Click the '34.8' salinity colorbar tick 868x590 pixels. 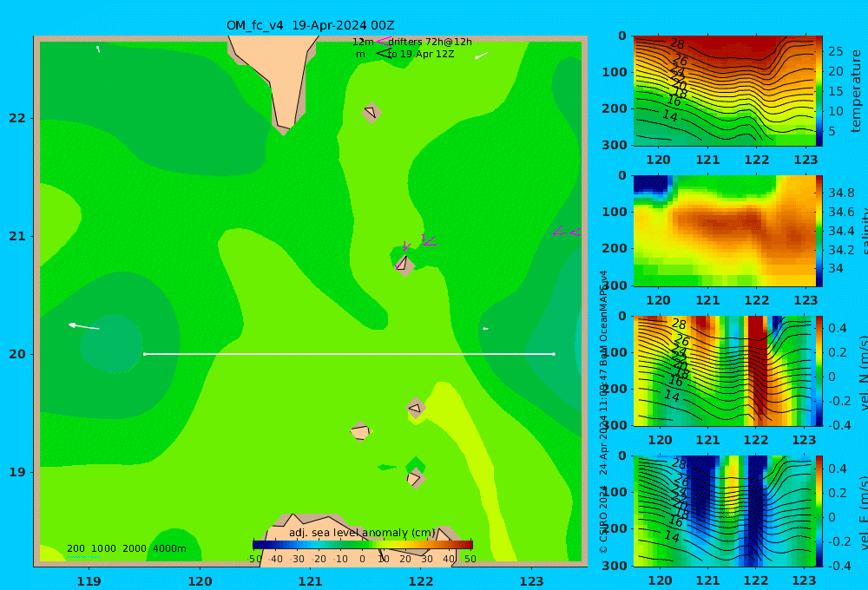[841, 193]
